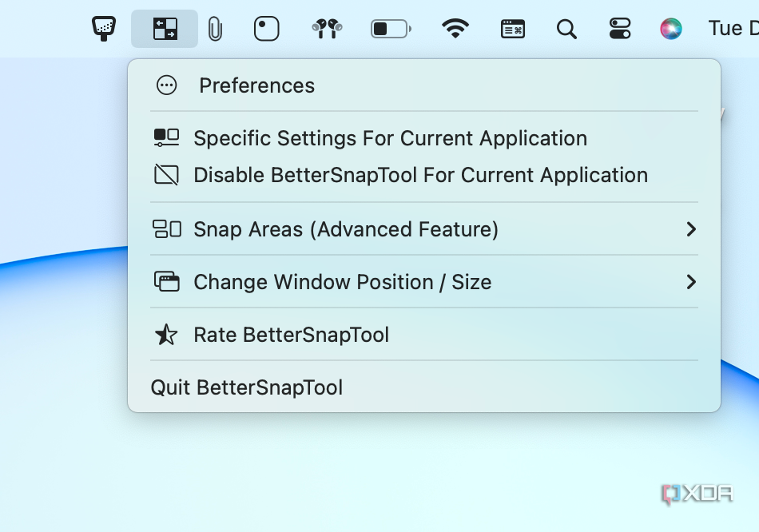Open the paperclip menu bar icon

click(215, 29)
